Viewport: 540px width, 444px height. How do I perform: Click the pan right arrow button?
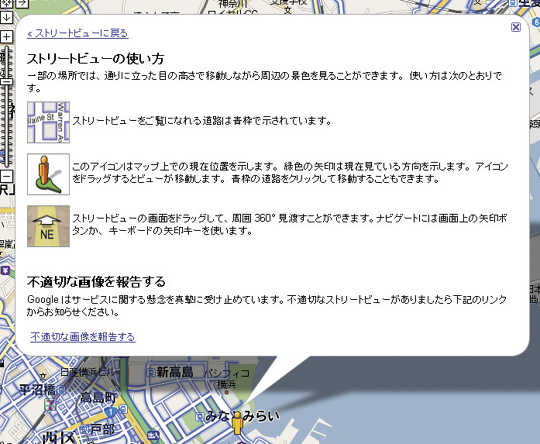click(22, 3)
